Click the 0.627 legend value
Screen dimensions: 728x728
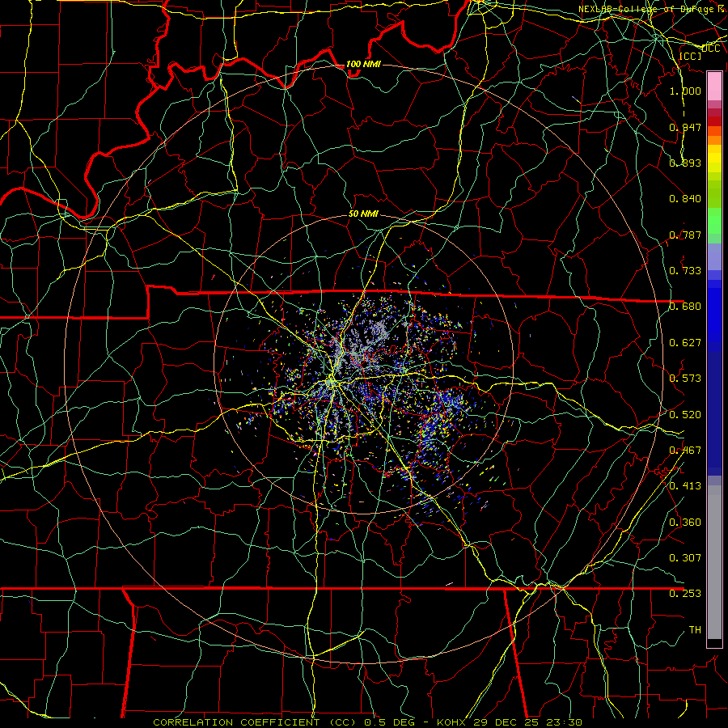coord(685,343)
